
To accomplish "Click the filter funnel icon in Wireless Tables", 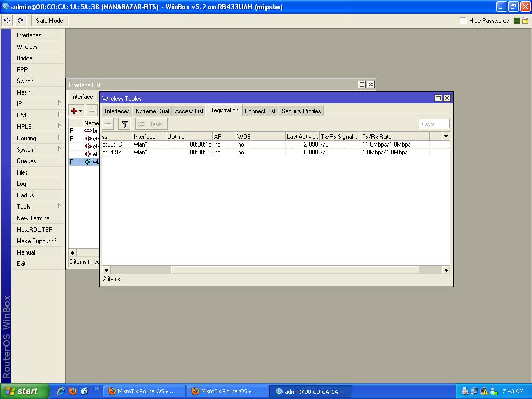I will (125, 124).
